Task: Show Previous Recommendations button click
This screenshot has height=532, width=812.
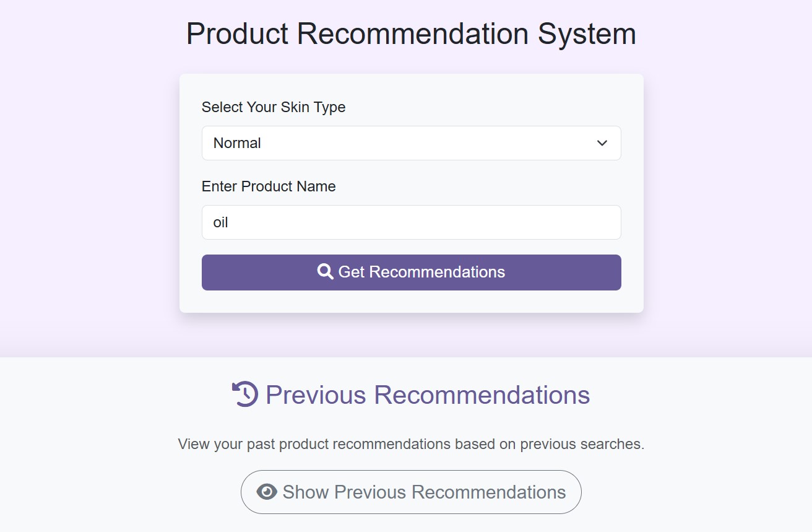Action: [411, 492]
